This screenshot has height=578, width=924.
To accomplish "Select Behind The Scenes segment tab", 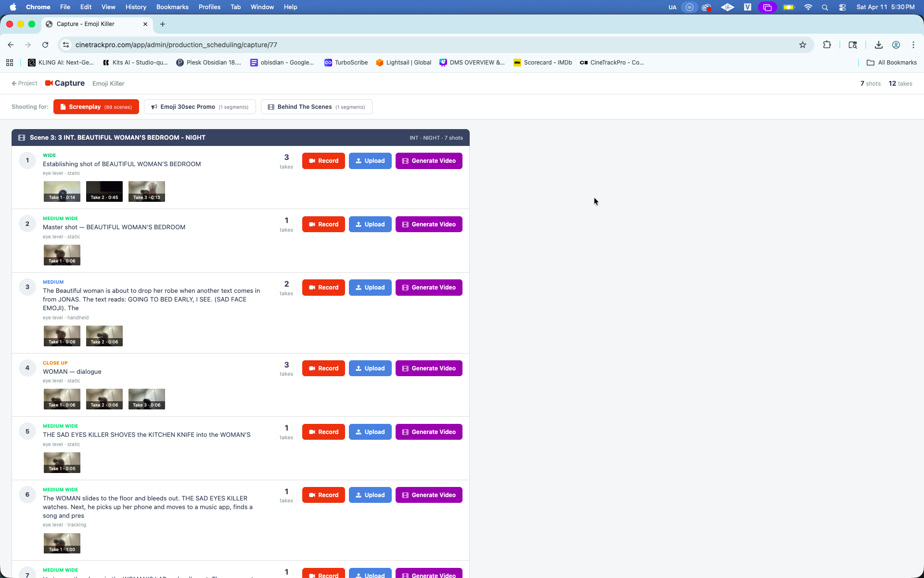I will click(316, 107).
